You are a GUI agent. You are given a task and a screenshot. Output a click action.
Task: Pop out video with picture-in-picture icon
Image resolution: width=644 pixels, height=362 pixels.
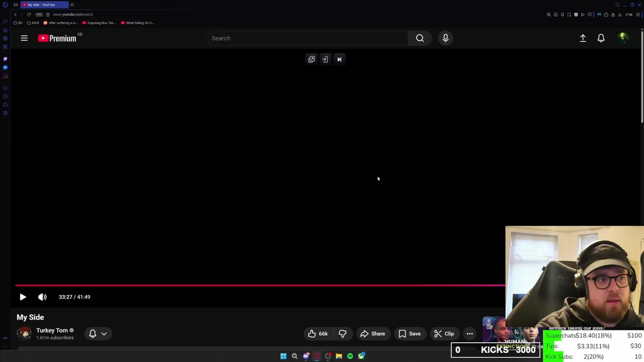311,59
